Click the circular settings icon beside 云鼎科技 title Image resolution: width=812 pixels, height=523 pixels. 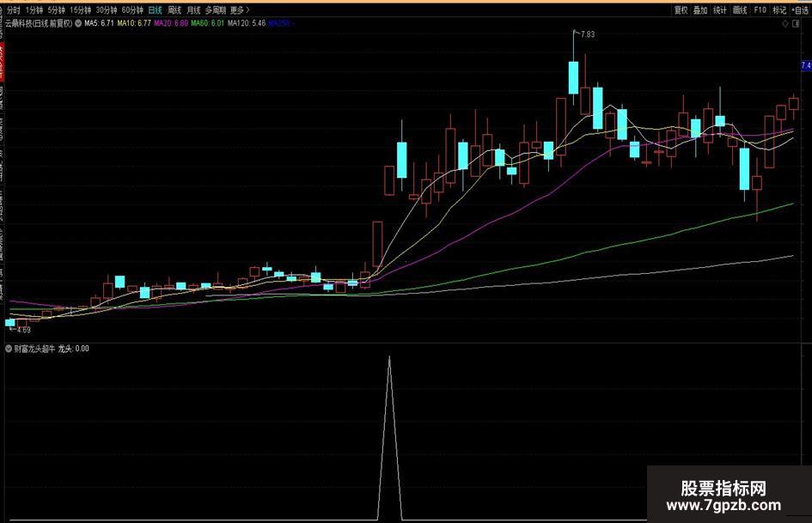click(x=78, y=23)
